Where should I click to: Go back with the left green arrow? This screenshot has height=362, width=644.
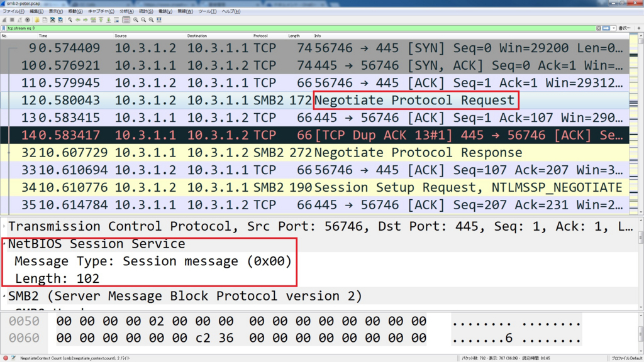click(77, 19)
